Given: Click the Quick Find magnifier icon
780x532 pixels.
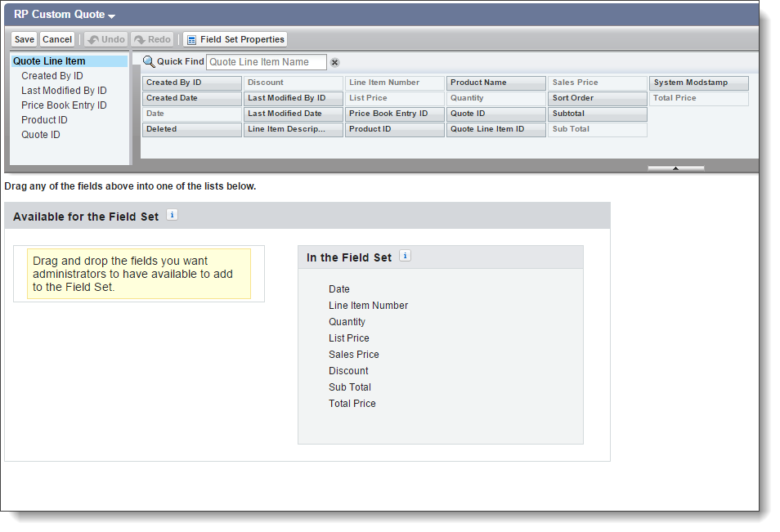Looking at the screenshot, I should (x=149, y=61).
